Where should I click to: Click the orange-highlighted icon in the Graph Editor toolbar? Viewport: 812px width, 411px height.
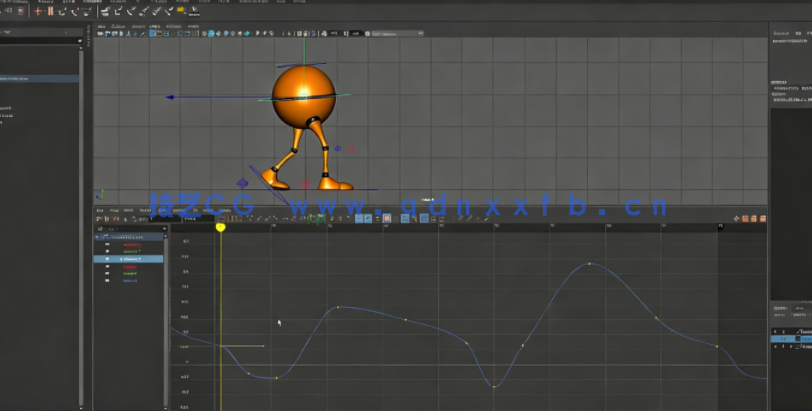click(x=386, y=218)
